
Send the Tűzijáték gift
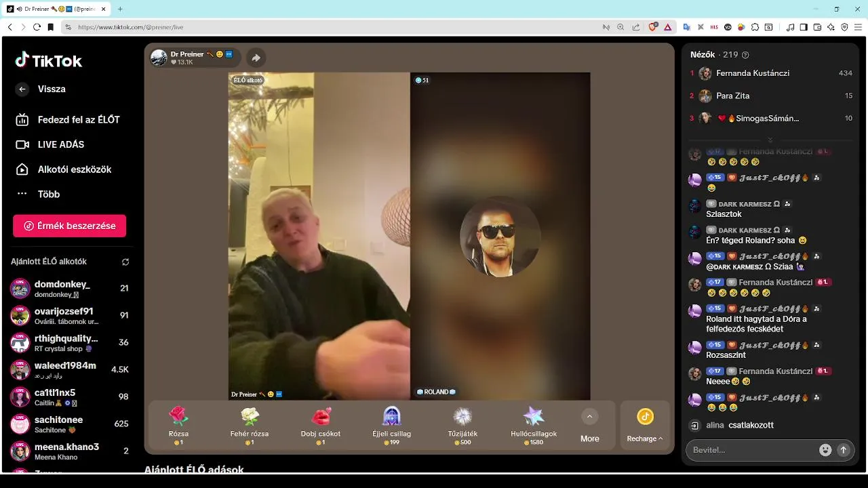[x=462, y=426]
